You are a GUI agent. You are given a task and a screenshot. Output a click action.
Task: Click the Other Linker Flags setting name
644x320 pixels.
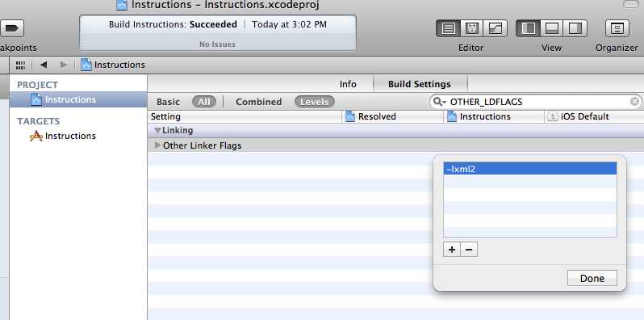click(202, 145)
